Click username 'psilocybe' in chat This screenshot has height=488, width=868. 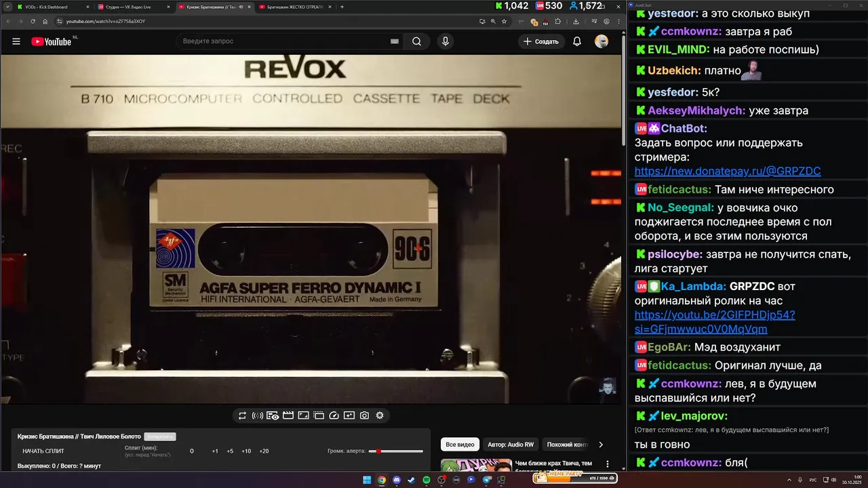pyautogui.click(x=675, y=255)
